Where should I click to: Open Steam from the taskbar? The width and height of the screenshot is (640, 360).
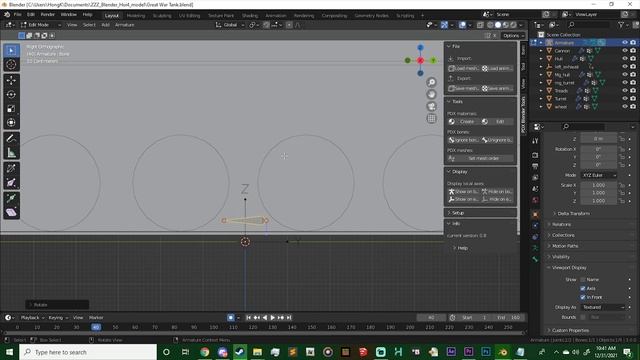pos(240,352)
